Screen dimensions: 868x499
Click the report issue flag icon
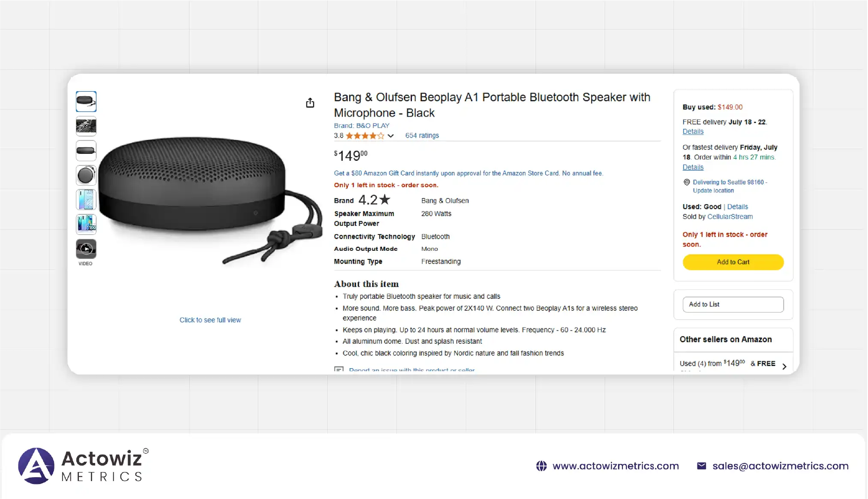(x=339, y=369)
